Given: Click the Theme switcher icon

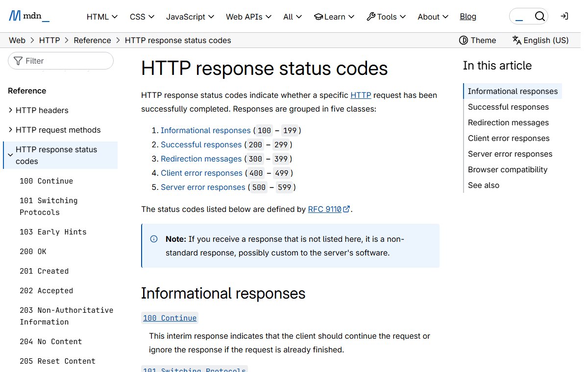Looking at the screenshot, I should [464, 40].
